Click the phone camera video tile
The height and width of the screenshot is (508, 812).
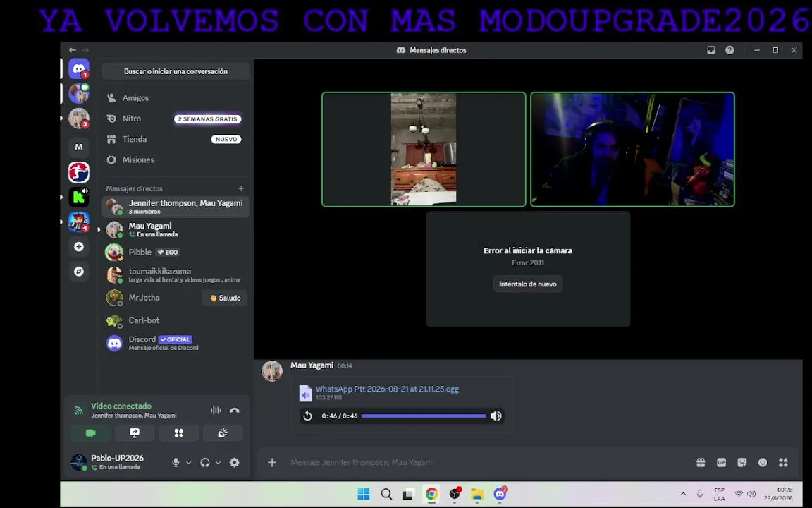[x=424, y=150]
